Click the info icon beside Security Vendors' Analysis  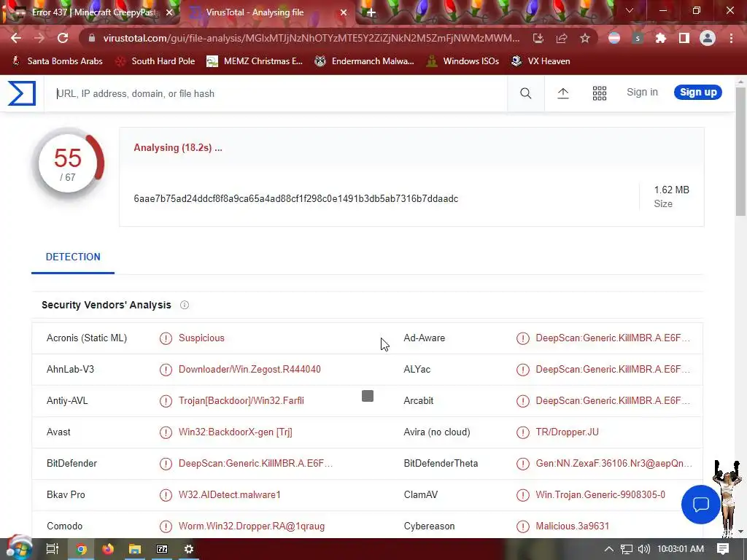point(185,306)
